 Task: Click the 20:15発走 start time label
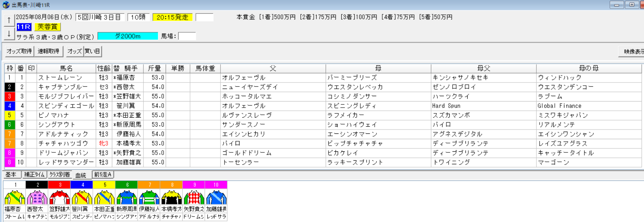(x=172, y=17)
